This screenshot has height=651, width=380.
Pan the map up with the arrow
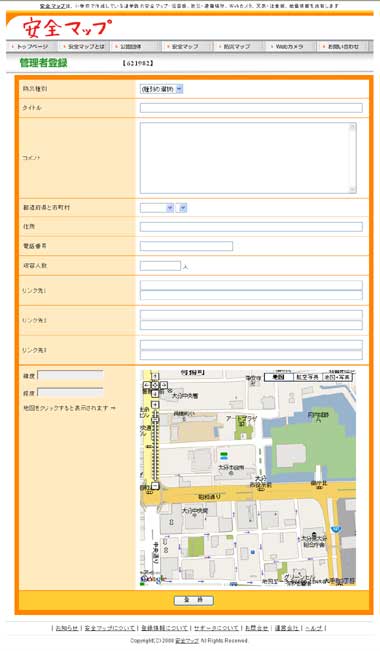(x=155, y=377)
